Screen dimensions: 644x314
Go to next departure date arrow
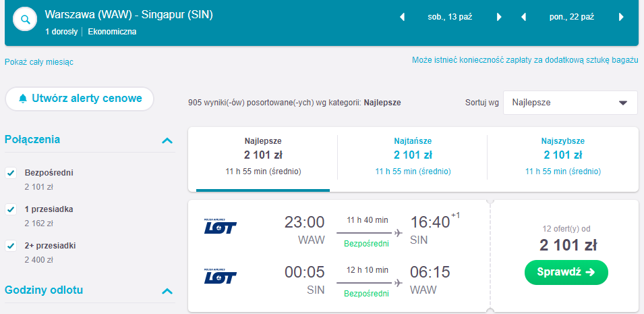tap(499, 17)
